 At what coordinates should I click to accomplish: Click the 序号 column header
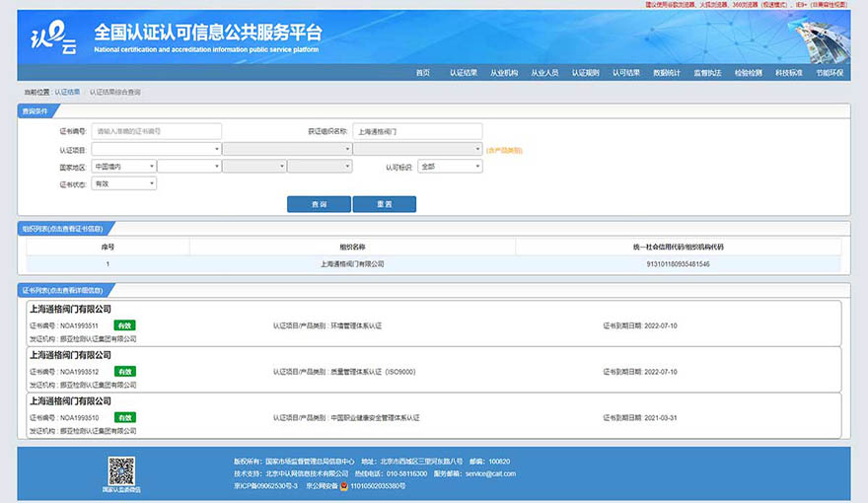pyautogui.click(x=108, y=247)
